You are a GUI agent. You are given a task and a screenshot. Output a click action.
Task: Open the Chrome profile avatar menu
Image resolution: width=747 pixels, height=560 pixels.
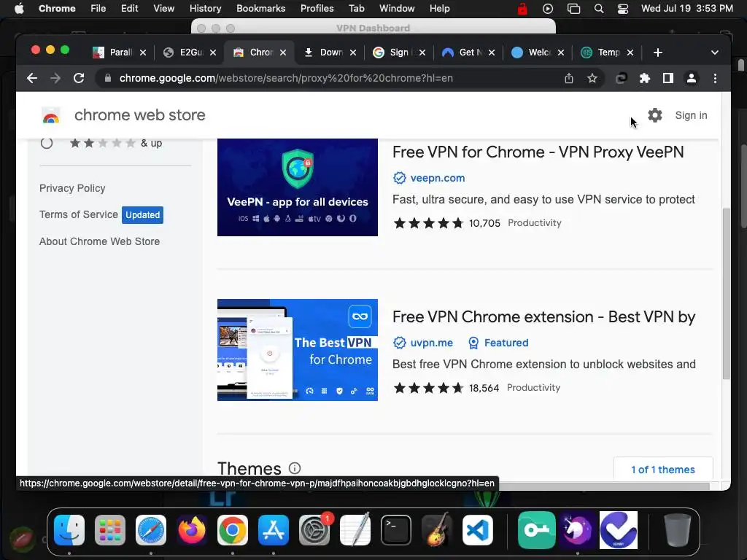coord(692,78)
